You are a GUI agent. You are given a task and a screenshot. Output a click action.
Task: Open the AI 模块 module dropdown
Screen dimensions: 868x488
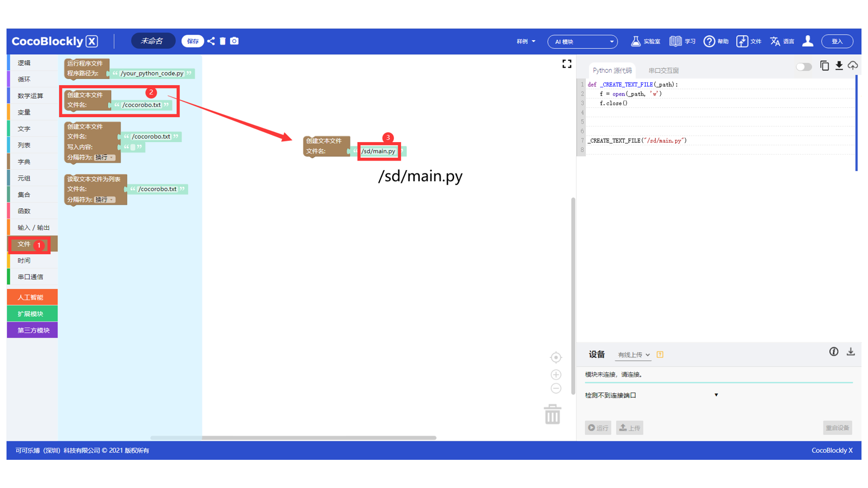[x=582, y=42]
